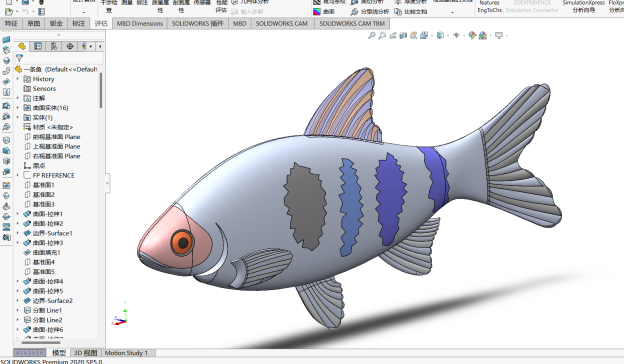Click the material icon in feature tree
Image resolution: width=624 pixels, height=364 pixels.
point(27,127)
